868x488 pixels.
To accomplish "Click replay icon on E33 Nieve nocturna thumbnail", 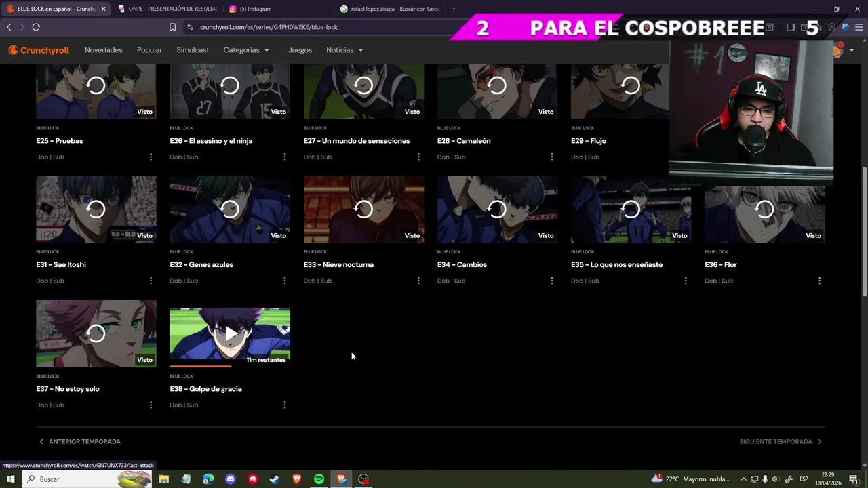I will click(363, 209).
